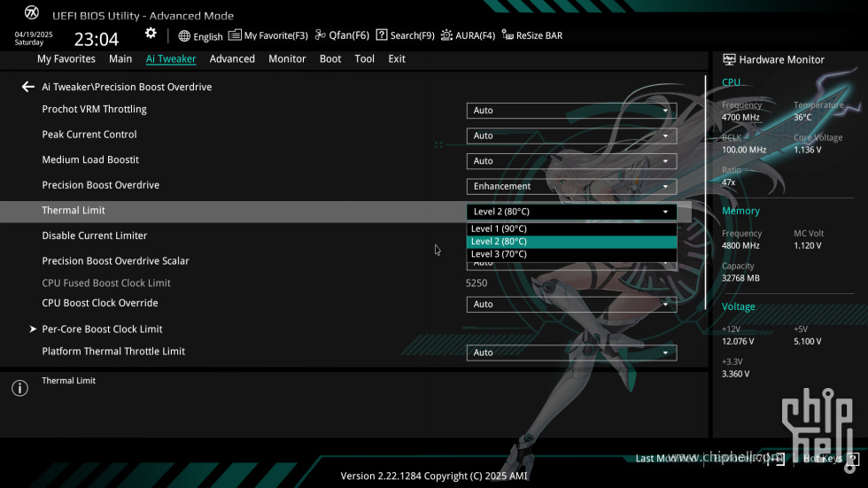Click the settings list scrollbar
The image size is (868, 488).
point(705,192)
